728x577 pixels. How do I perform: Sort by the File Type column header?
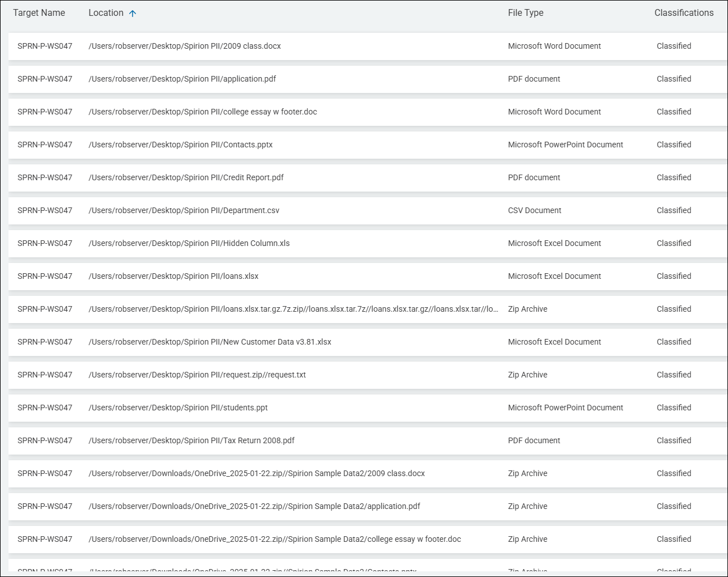click(525, 13)
